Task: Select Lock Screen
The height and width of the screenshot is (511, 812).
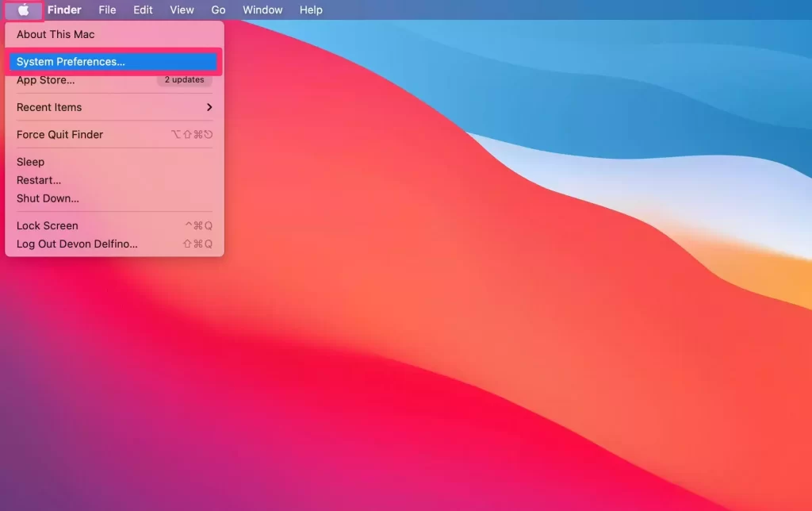Action: 48,226
